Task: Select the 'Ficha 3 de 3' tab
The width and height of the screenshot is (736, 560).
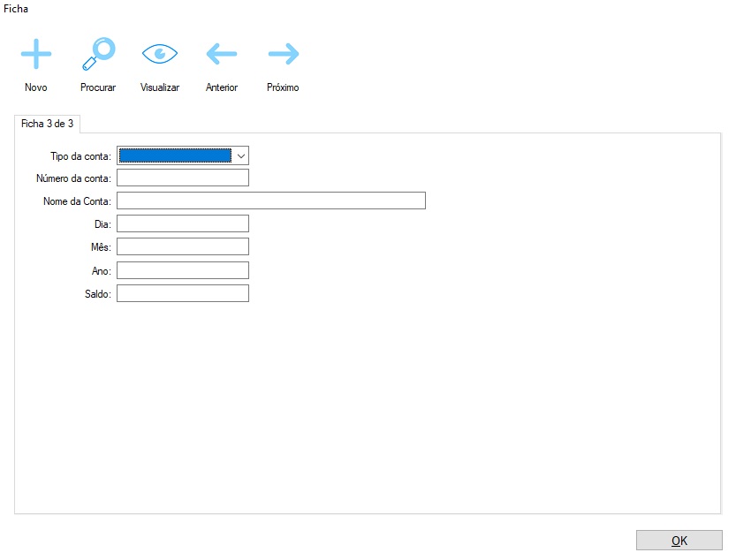Action: click(x=48, y=124)
